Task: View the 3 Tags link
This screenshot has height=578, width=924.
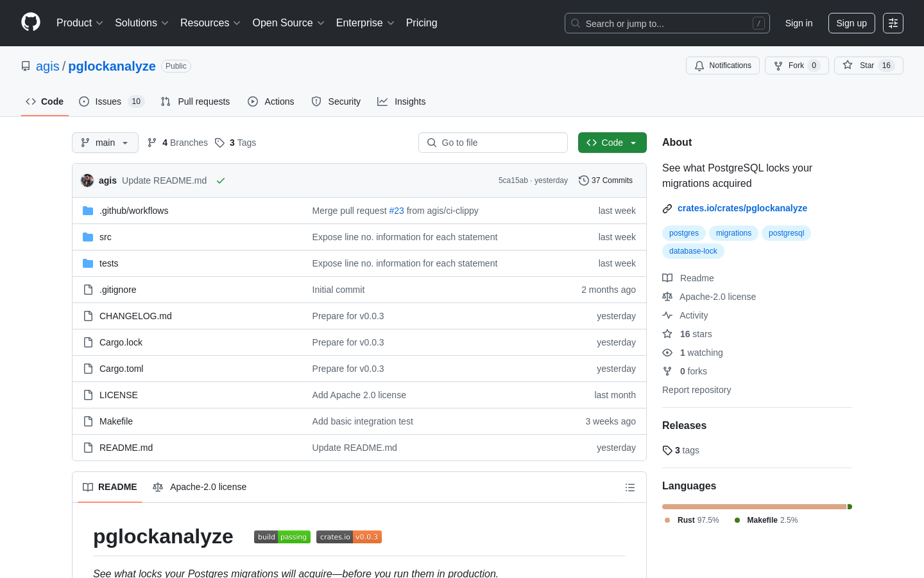Action: tap(235, 143)
